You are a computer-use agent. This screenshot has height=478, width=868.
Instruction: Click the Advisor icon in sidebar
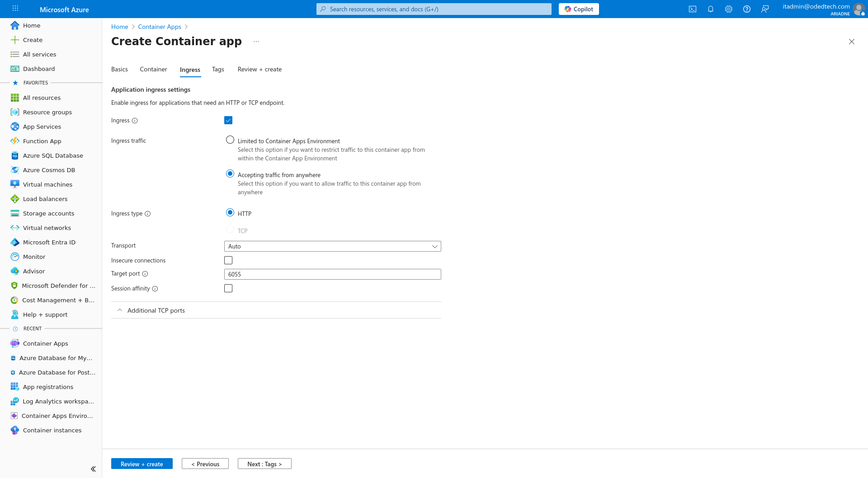click(15, 271)
